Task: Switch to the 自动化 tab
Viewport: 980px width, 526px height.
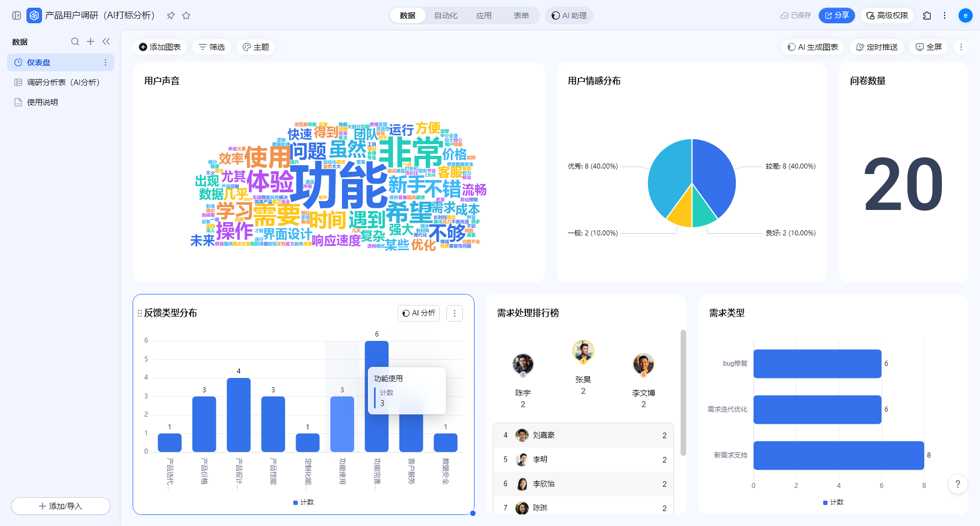Action: (x=445, y=15)
